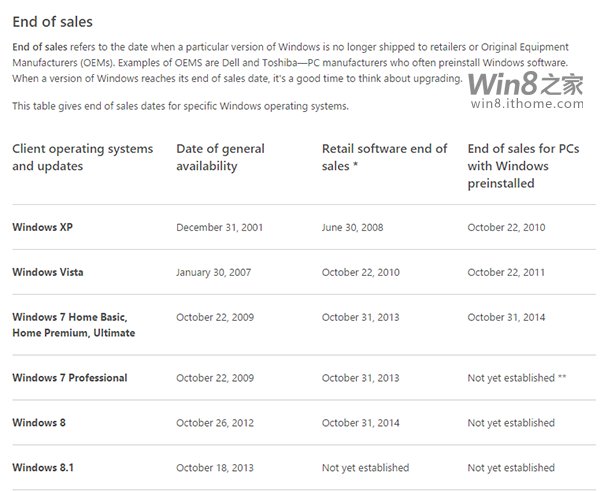
Task: Click the December 31, 2001 date cell
Action: point(220,227)
